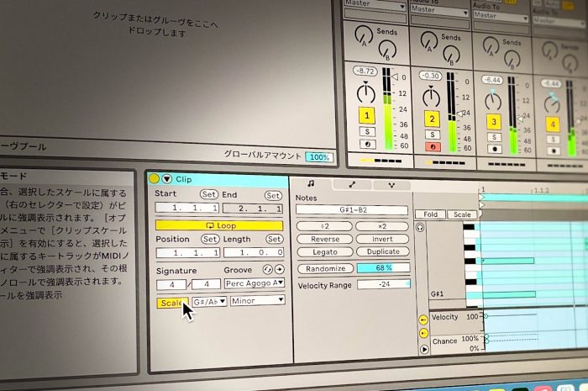Toggle the track 3 activator button
Image resolution: width=588 pixels, height=391 pixels.
(x=494, y=122)
